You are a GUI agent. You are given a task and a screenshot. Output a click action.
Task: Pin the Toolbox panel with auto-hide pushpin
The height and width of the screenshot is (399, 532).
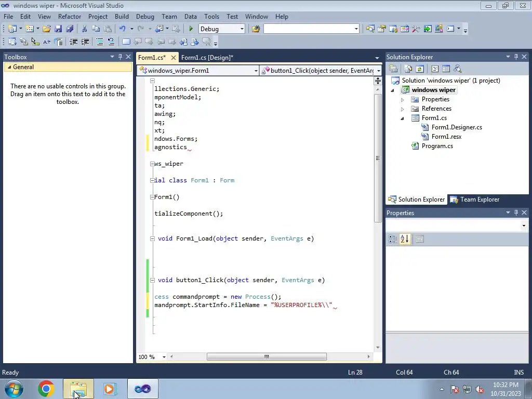pos(120,57)
